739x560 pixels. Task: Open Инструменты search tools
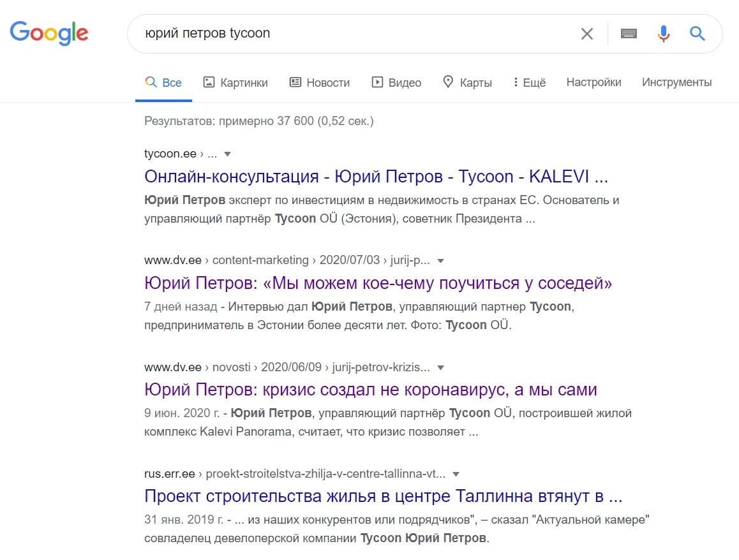pos(676,82)
